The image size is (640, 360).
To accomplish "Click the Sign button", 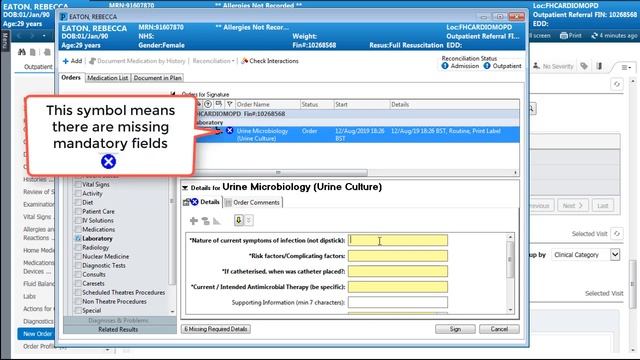I will tap(455, 329).
